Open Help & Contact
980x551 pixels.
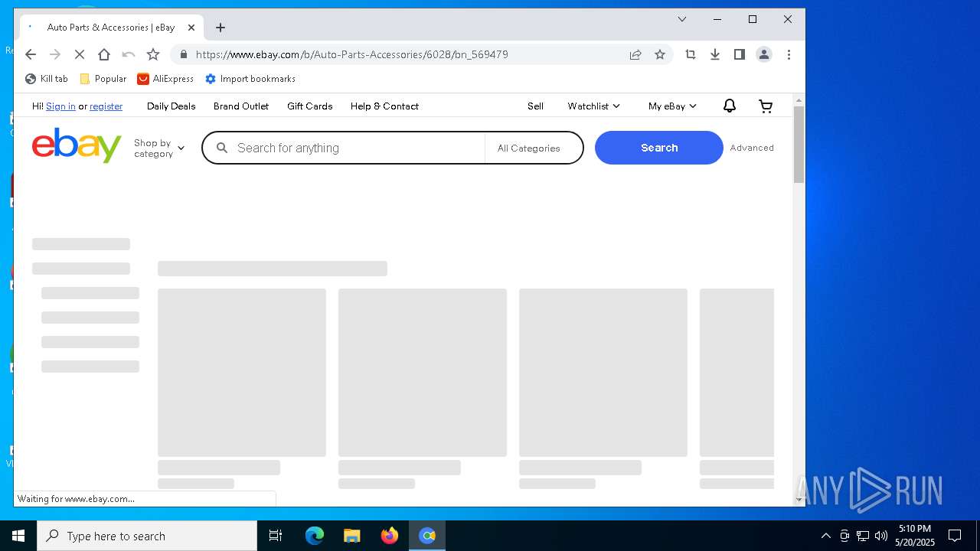[x=384, y=106]
